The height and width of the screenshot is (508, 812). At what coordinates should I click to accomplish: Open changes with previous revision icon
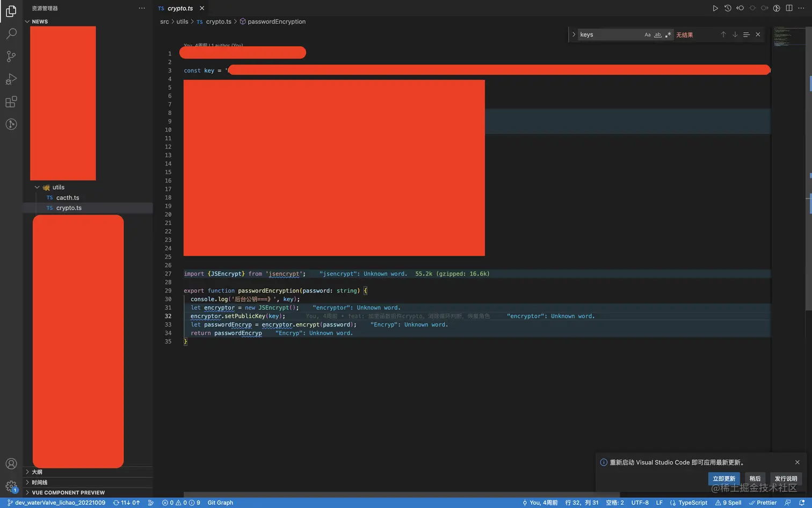740,8
